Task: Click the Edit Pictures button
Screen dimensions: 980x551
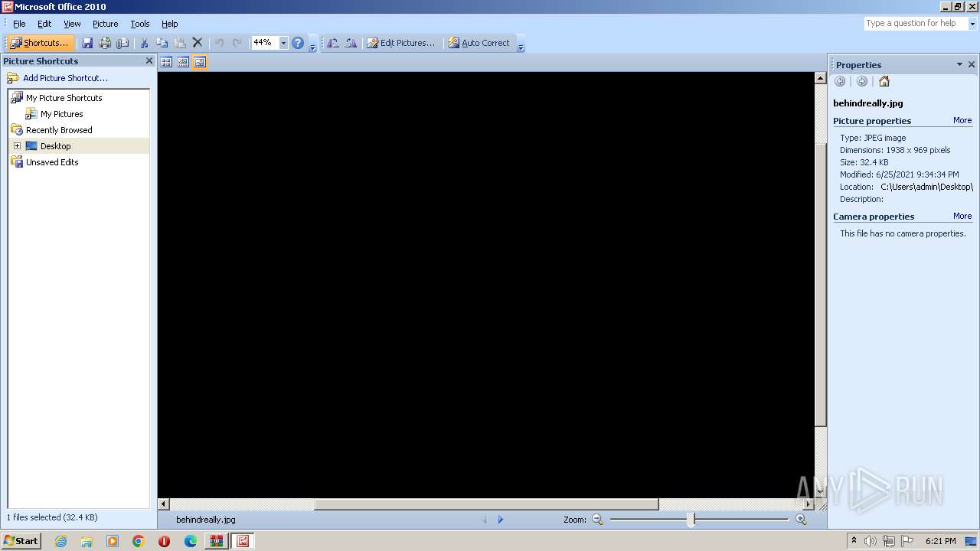Action: pyautogui.click(x=400, y=43)
